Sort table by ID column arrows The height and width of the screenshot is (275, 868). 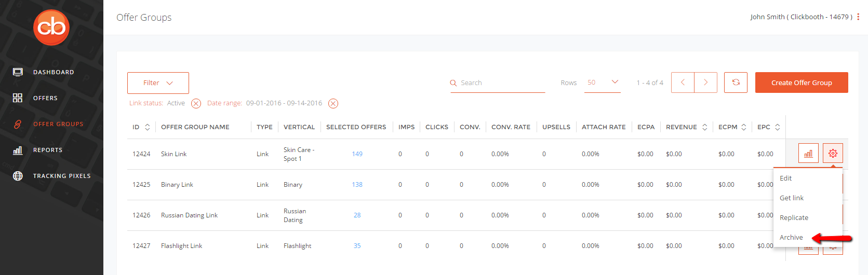(148, 127)
